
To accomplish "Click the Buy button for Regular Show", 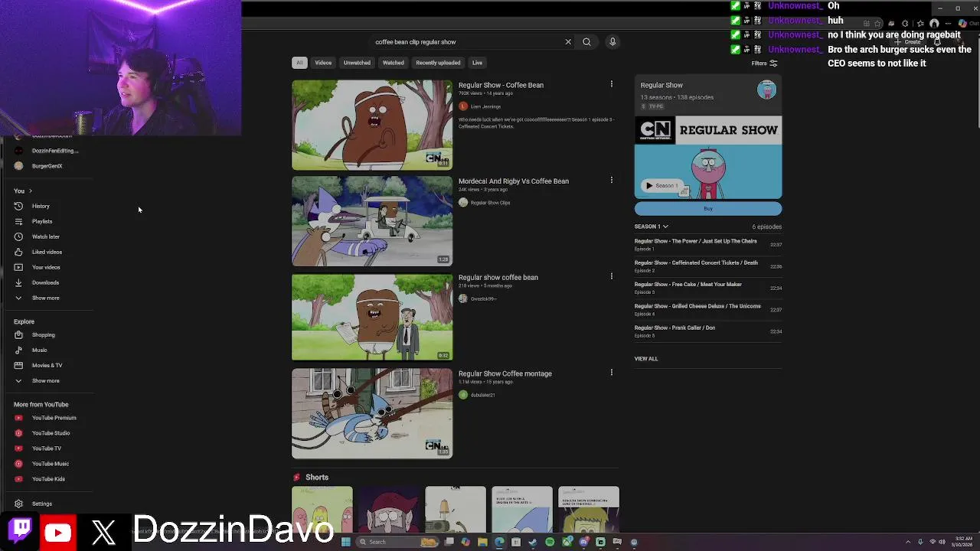I will pos(708,209).
